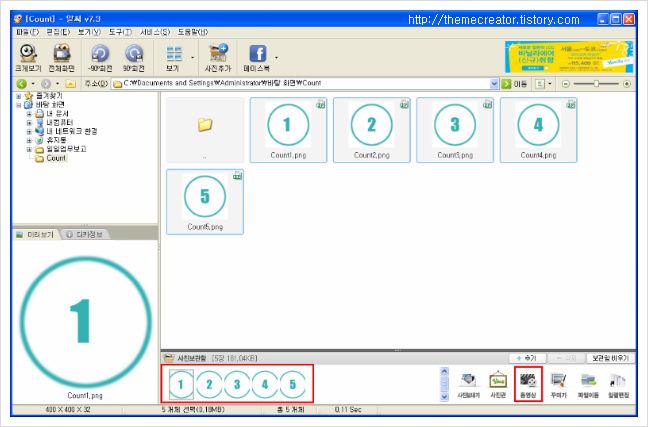Screen dimensions: 648x427
Task: Click the green 이동 go button
Action: tap(514, 84)
